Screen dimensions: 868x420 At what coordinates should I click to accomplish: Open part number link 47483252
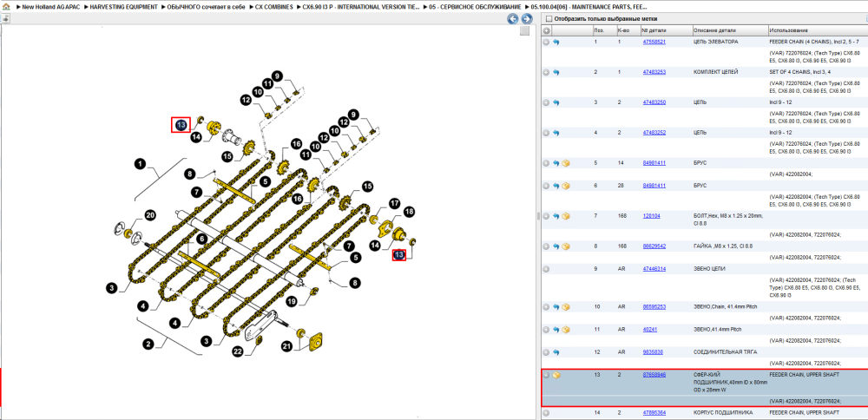point(654,133)
